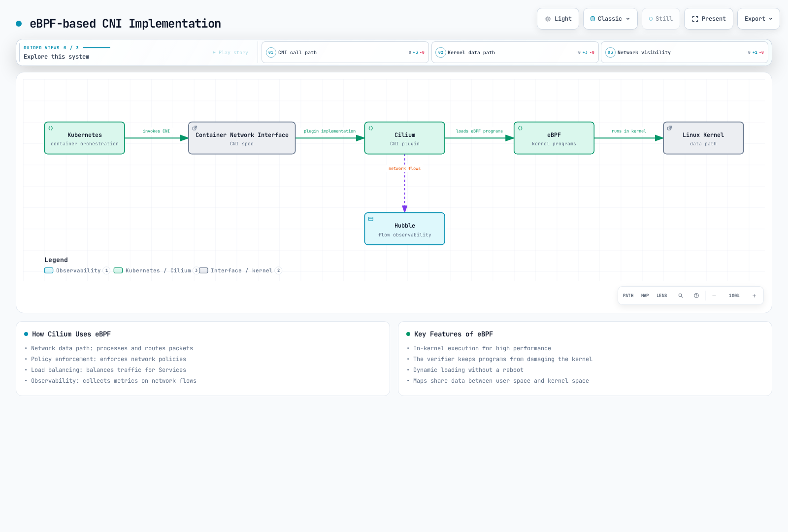Open the Classic style dropdown
The height and width of the screenshot is (532, 788).
tap(610, 19)
